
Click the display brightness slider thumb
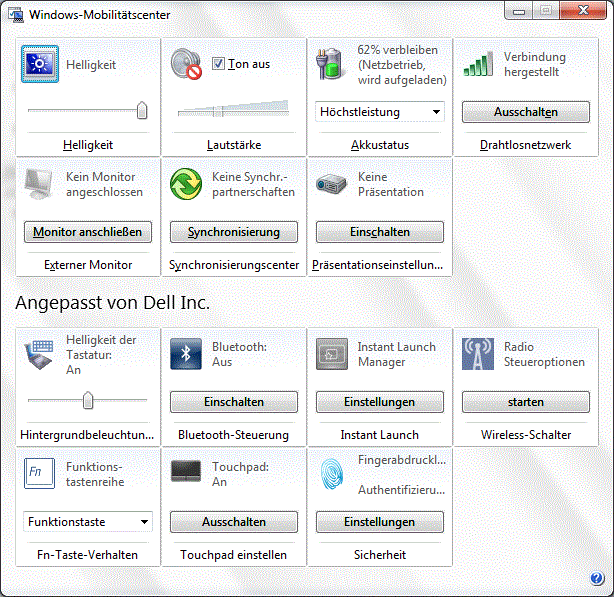[142, 110]
